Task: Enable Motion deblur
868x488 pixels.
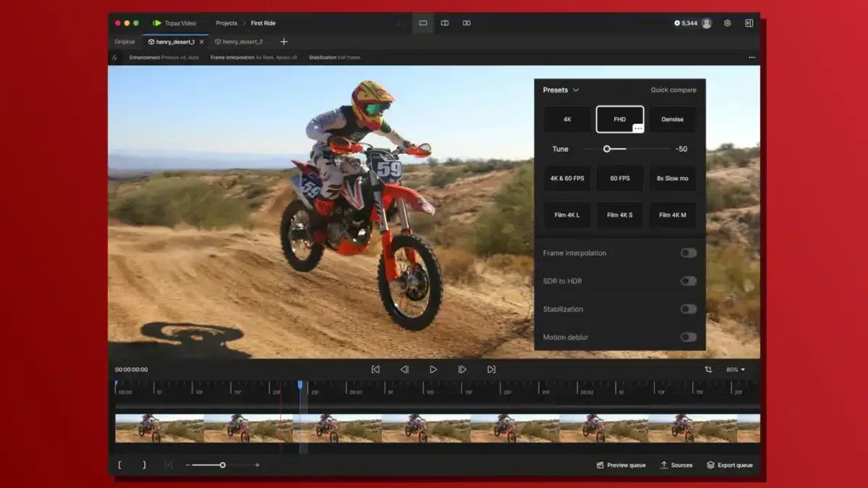Action: 688,337
